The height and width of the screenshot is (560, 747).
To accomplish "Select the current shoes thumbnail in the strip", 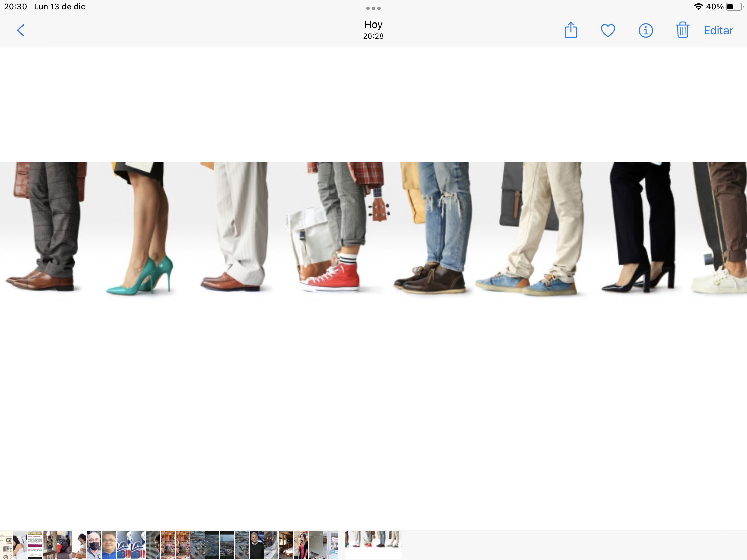I will [373, 545].
